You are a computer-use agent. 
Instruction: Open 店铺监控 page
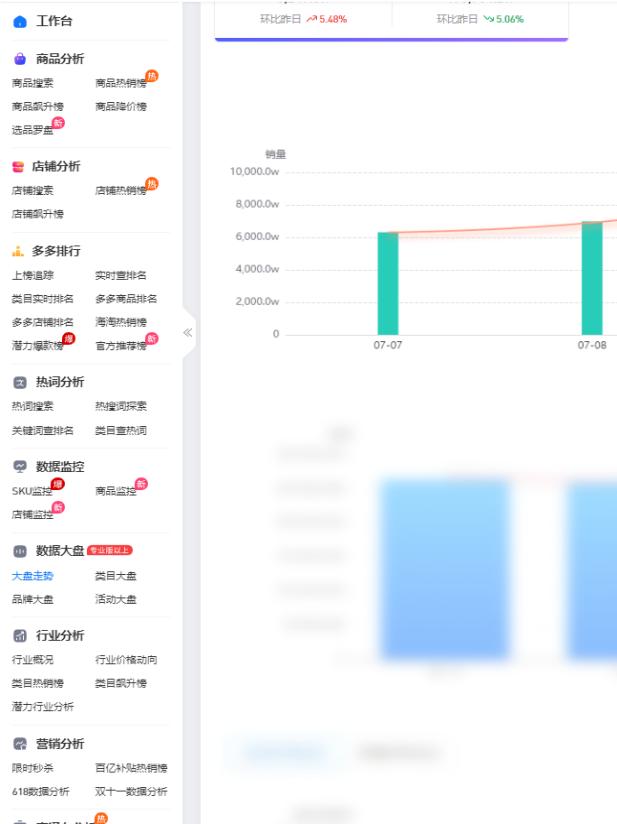click(x=33, y=515)
